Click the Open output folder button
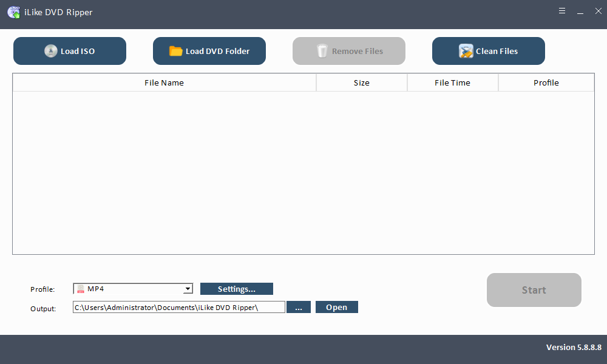 click(x=337, y=307)
